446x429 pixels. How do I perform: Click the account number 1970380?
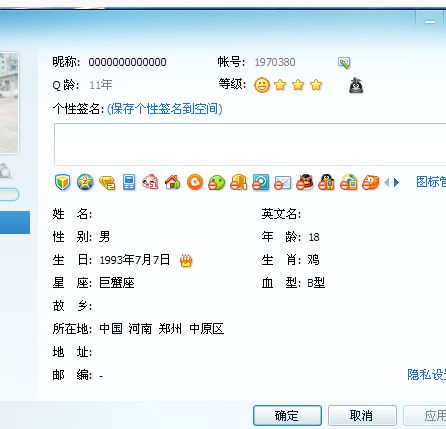pos(275,62)
